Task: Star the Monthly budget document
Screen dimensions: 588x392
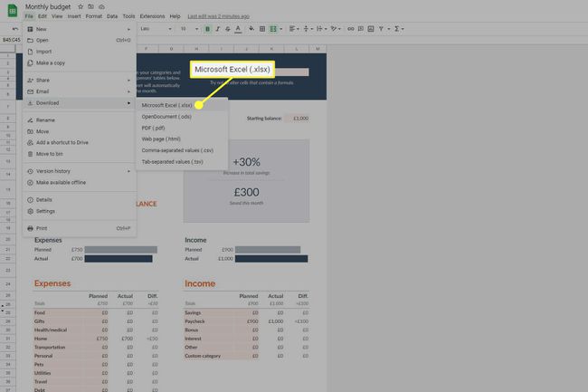Action: [x=81, y=6]
